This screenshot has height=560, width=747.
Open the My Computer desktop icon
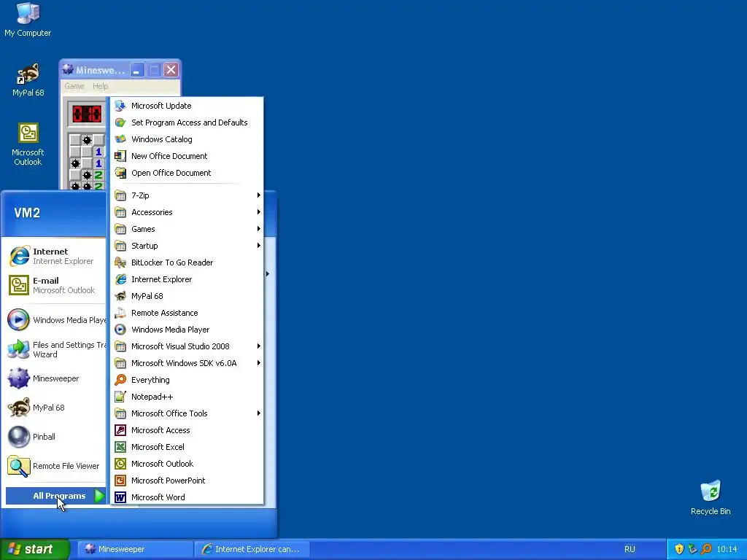click(x=28, y=20)
